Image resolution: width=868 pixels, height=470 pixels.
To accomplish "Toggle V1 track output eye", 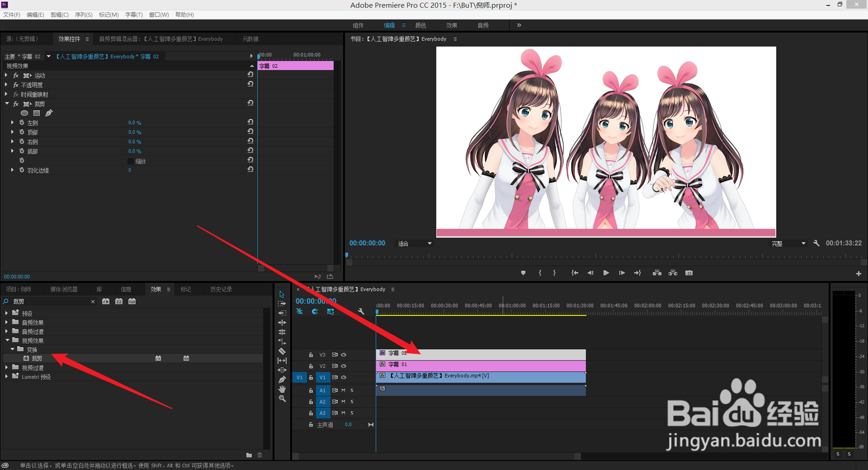I will [344, 377].
